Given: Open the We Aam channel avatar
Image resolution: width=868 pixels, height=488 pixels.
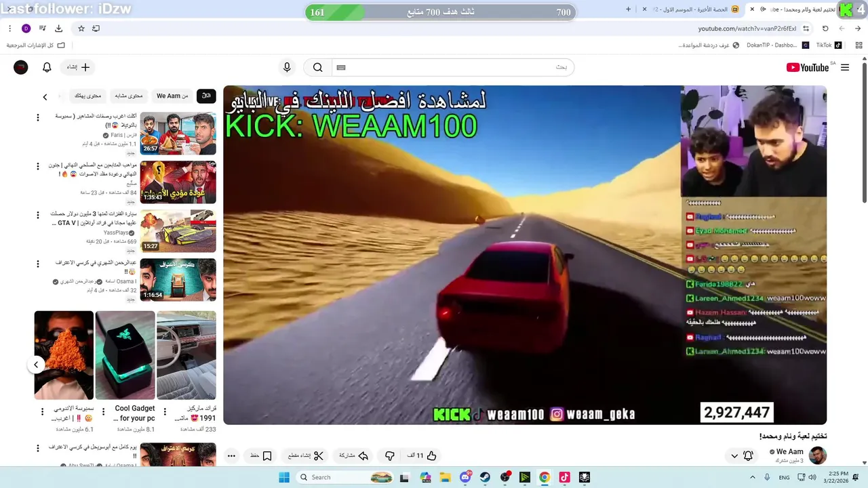Looking at the screenshot, I should point(818,455).
